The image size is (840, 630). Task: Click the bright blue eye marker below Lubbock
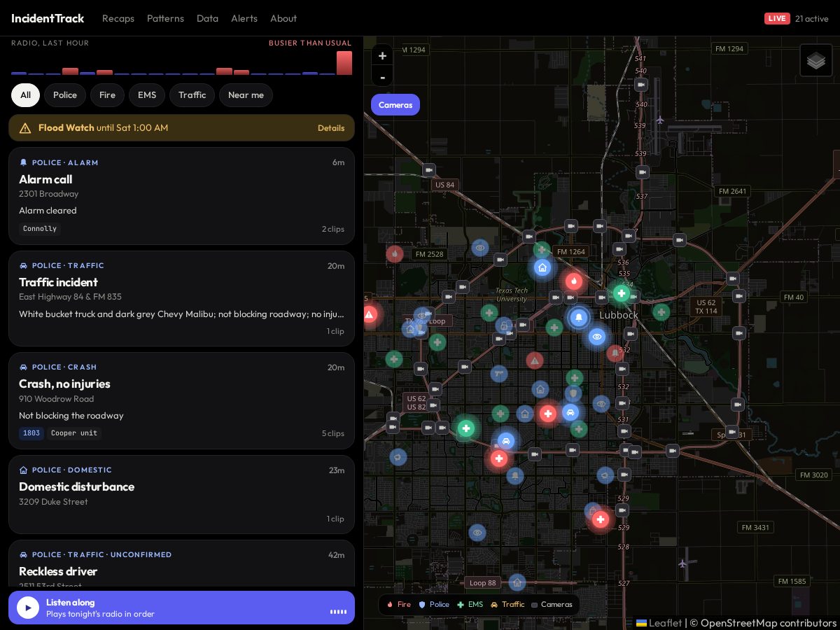coord(596,337)
